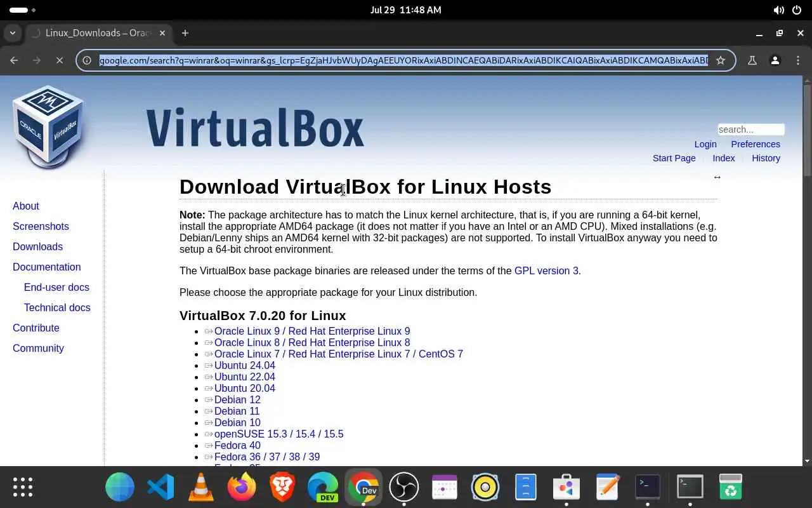Open the Login link
812x508 pixels.
705,144
